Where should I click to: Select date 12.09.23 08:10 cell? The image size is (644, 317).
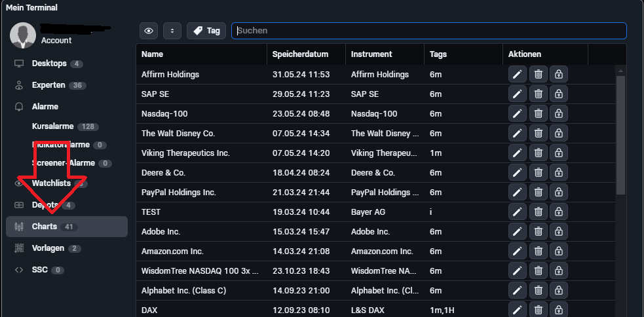click(x=301, y=310)
